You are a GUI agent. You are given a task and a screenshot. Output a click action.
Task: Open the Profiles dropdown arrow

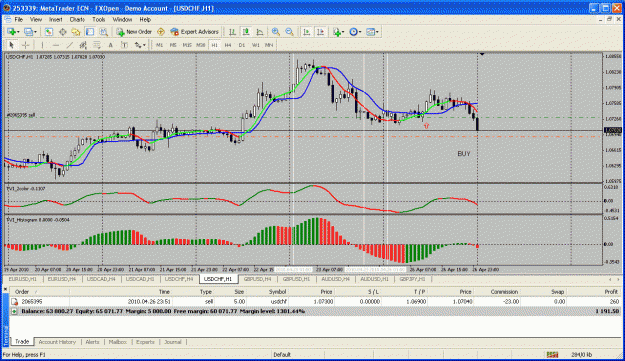tap(35, 31)
